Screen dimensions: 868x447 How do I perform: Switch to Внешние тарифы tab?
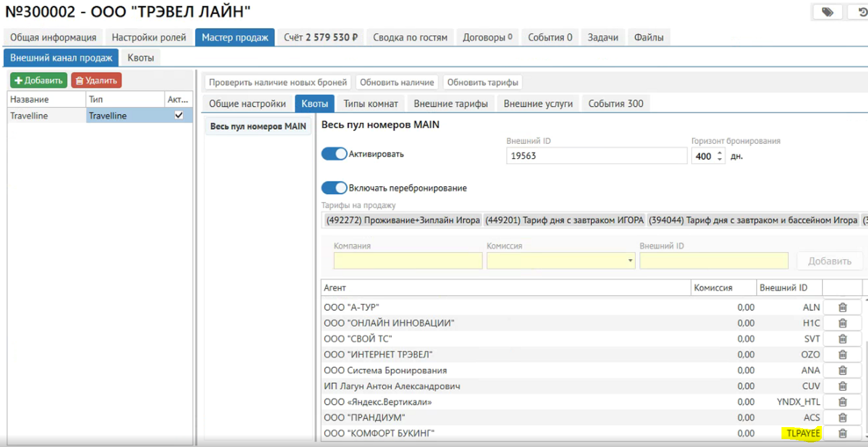(450, 104)
